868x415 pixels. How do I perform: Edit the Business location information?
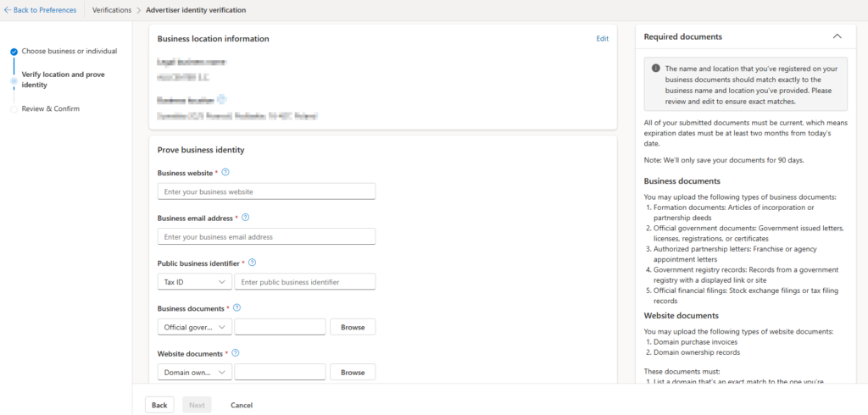click(x=602, y=39)
